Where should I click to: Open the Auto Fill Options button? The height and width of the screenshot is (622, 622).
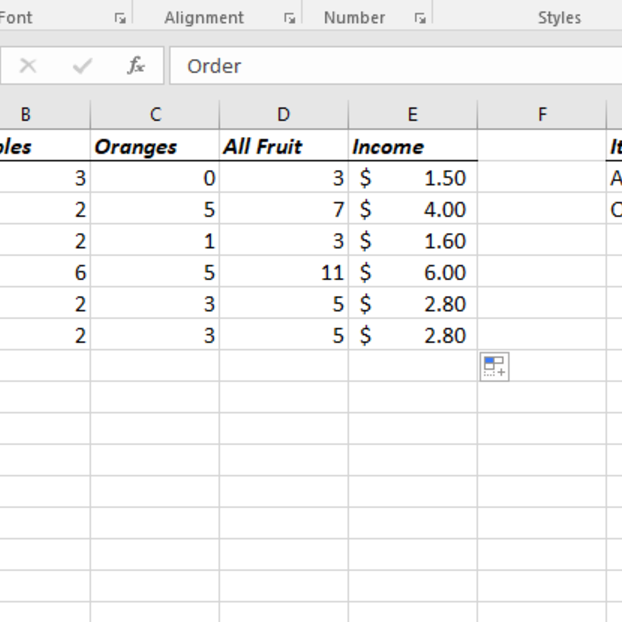pyautogui.click(x=495, y=366)
